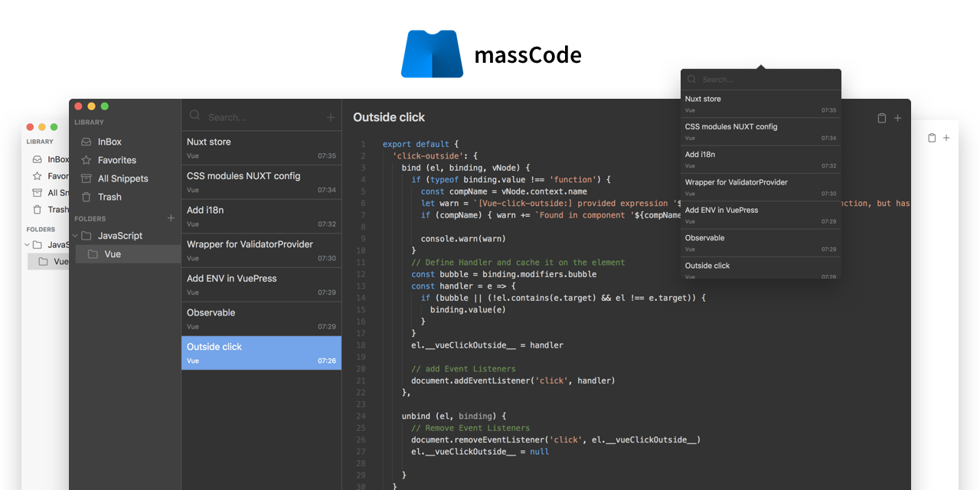
Task: Open the Observable snippet in main list
Action: pyautogui.click(x=261, y=318)
